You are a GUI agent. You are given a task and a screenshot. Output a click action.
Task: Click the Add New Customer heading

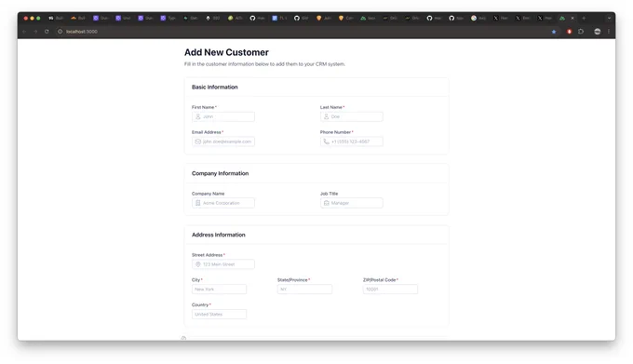226,52
